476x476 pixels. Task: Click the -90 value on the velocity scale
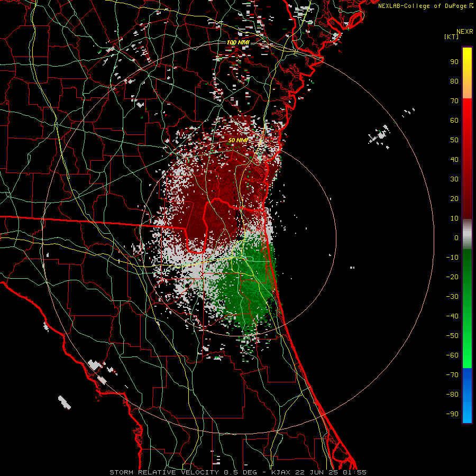pos(452,414)
